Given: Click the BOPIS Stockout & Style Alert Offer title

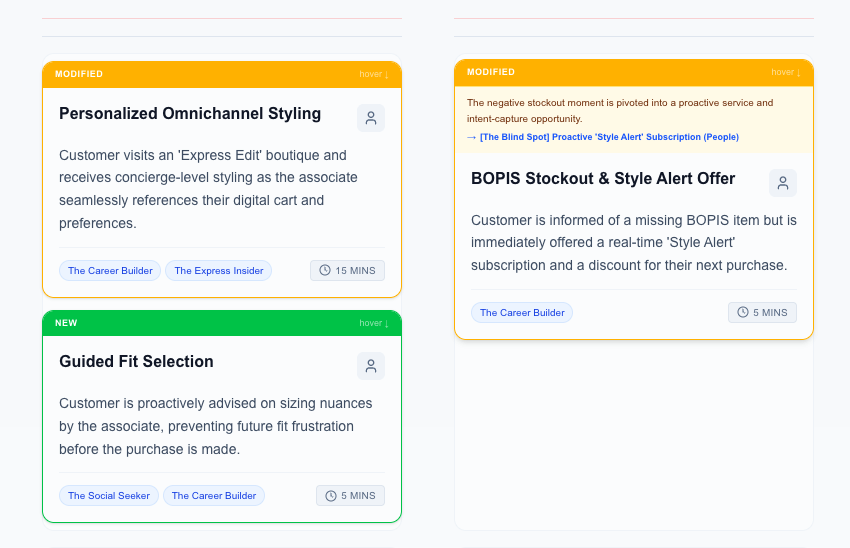Looking at the screenshot, I should pyautogui.click(x=603, y=179).
